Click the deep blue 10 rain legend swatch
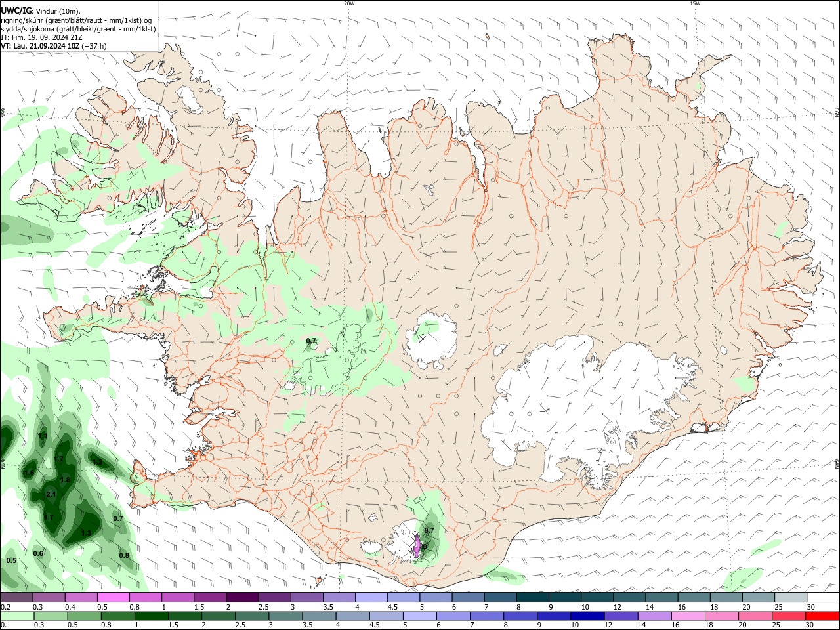This screenshot has height=630, width=840. pos(587,616)
